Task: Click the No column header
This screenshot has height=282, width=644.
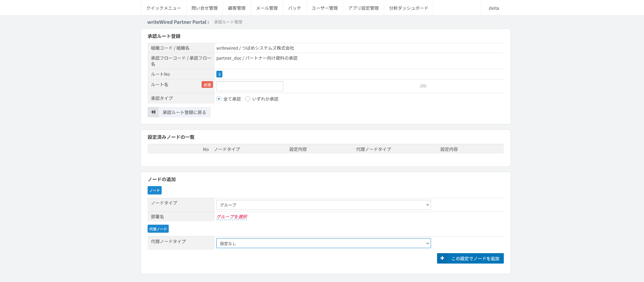Action: pos(206,149)
